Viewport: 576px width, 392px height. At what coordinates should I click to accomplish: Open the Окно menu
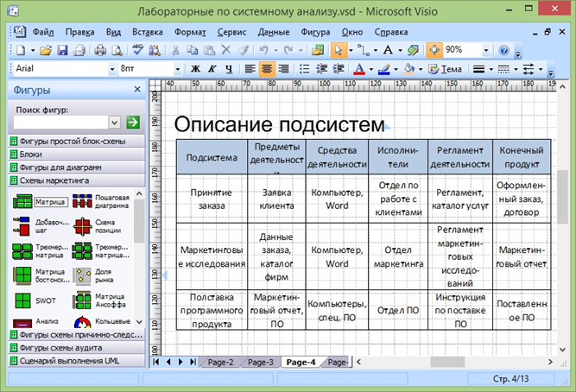click(x=352, y=32)
